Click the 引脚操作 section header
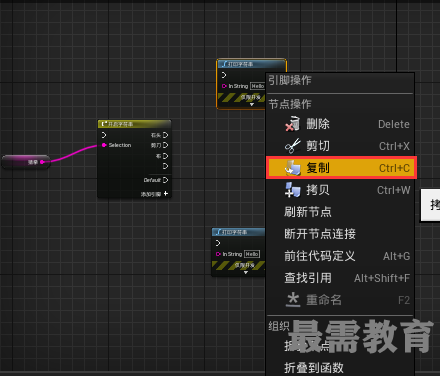Screen dimensions: 440x376 coord(290,80)
